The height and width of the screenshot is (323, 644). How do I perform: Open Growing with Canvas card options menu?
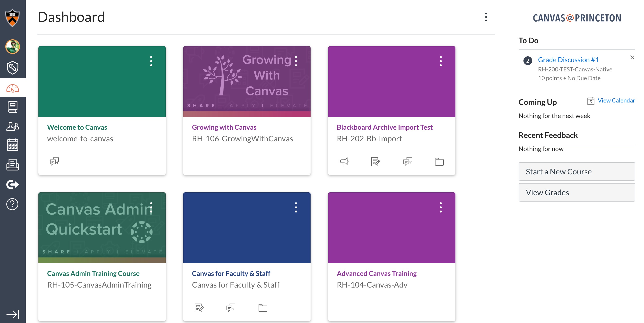(x=296, y=61)
